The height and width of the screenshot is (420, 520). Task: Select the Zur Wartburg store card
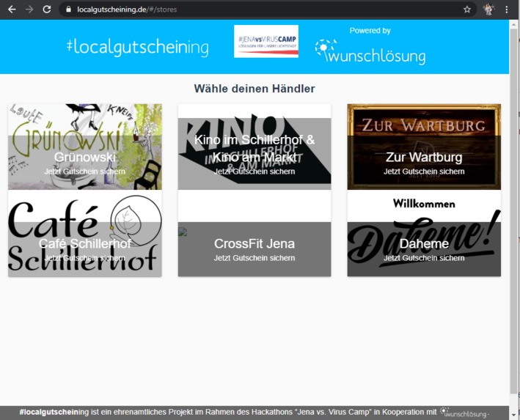424,147
